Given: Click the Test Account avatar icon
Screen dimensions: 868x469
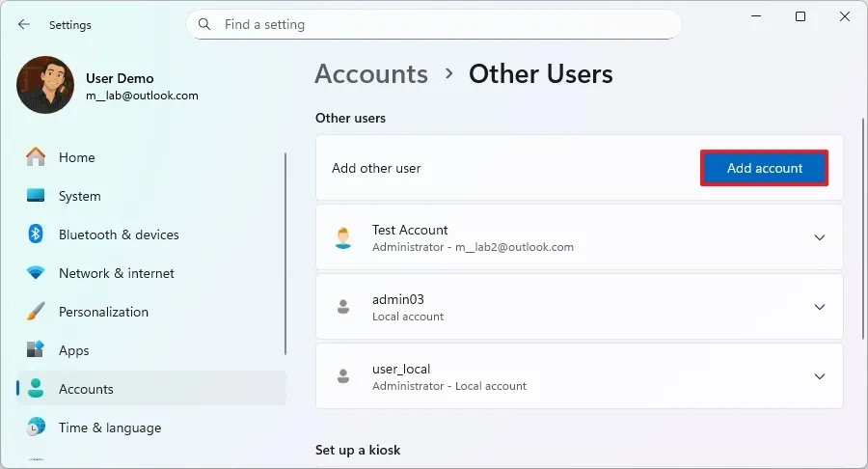Looking at the screenshot, I should click(x=342, y=237).
